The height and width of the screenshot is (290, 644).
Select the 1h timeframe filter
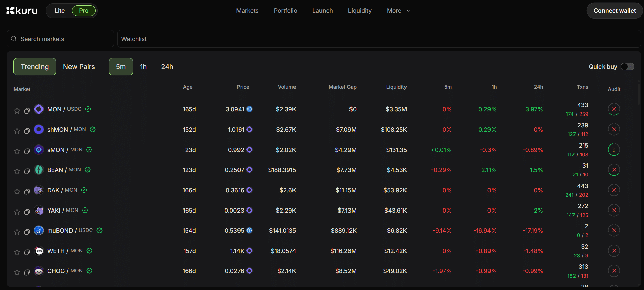[143, 67]
